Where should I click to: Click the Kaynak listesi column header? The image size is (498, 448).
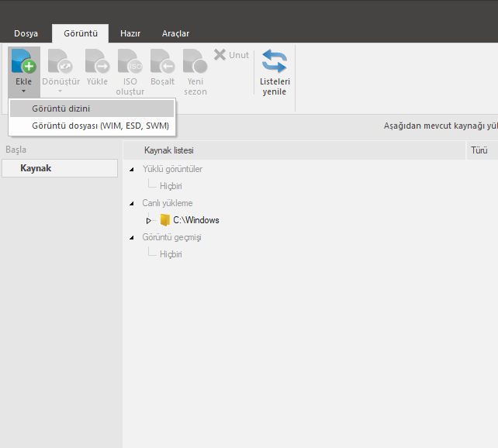pos(295,150)
